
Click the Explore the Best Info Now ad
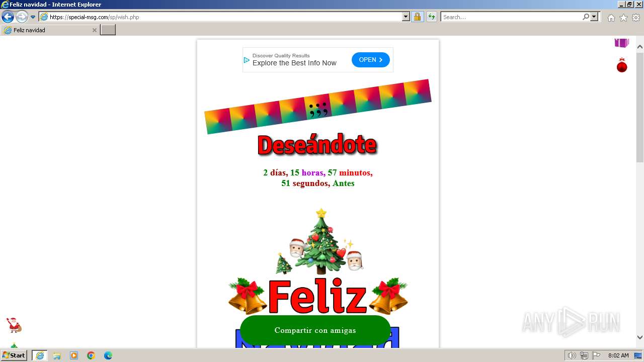click(x=294, y=63)
